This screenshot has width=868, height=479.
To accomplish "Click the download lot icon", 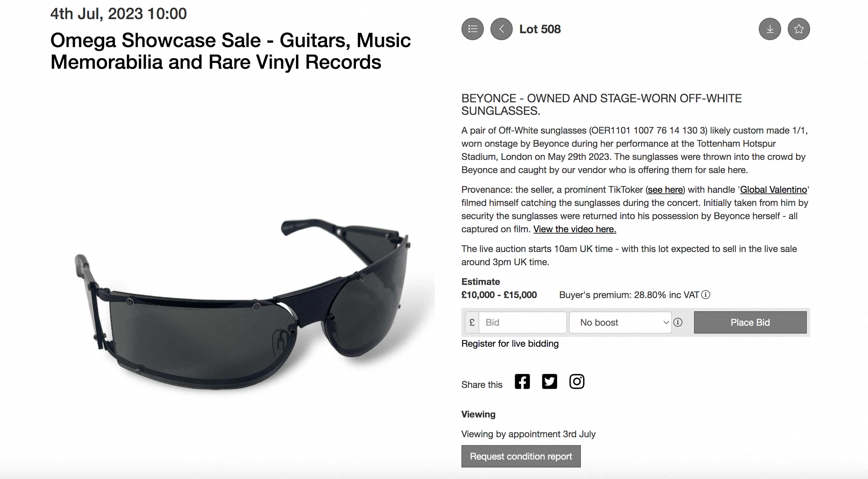I will 770,29.
